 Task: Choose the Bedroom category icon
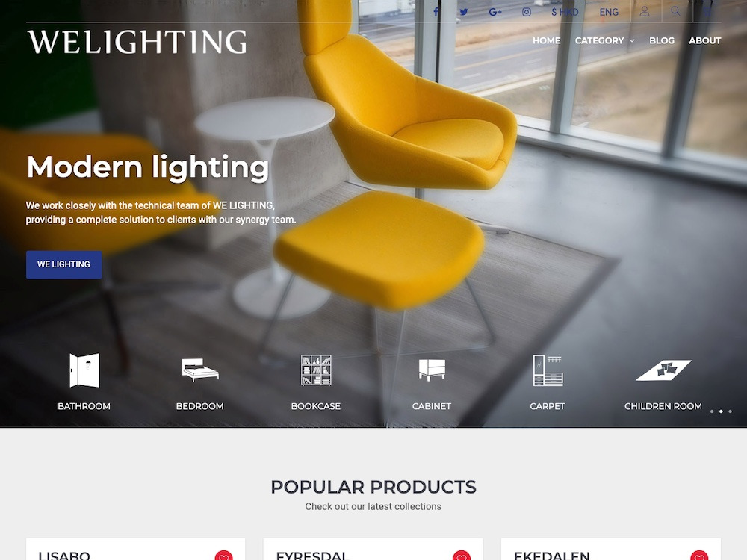tap(200, 370)
